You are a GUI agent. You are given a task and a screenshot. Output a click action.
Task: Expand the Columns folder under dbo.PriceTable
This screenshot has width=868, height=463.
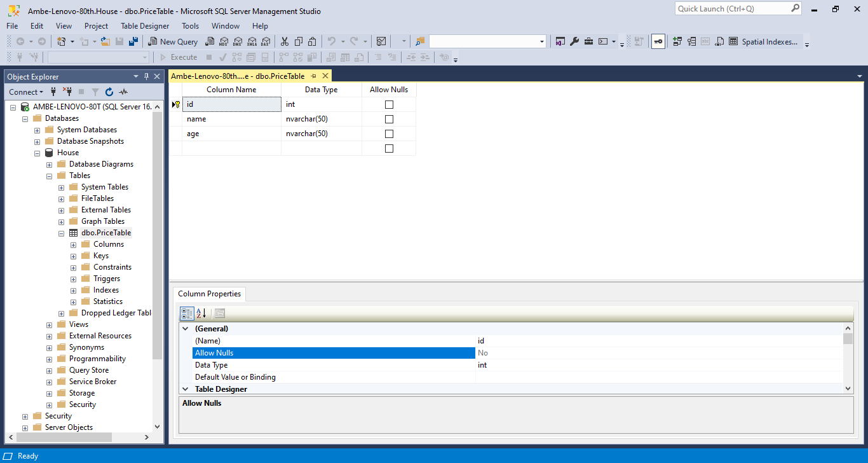[73, 244]
